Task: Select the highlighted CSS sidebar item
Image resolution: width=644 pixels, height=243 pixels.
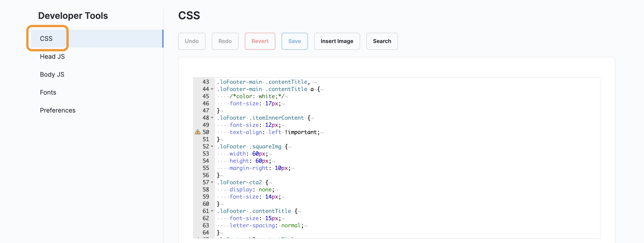Action: pyautogui.click(x=46, y=38)
